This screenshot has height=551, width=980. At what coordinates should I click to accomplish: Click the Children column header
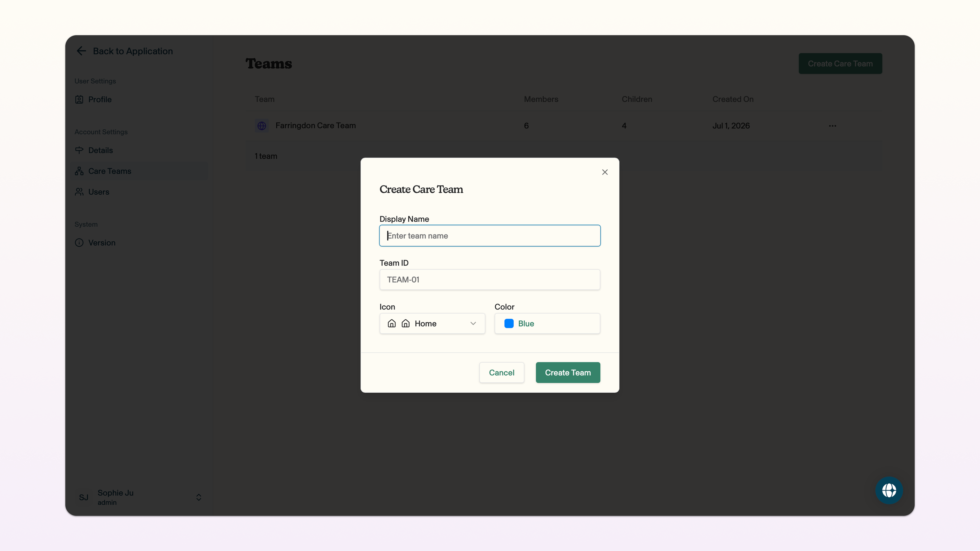(x=637, y=99)
